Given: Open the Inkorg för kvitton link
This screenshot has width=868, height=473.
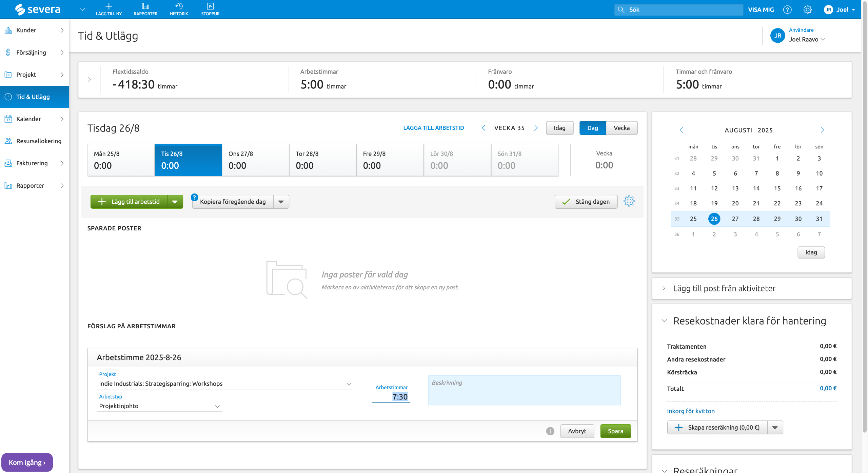Looking at the screenshot, I should tap(690, 411).
